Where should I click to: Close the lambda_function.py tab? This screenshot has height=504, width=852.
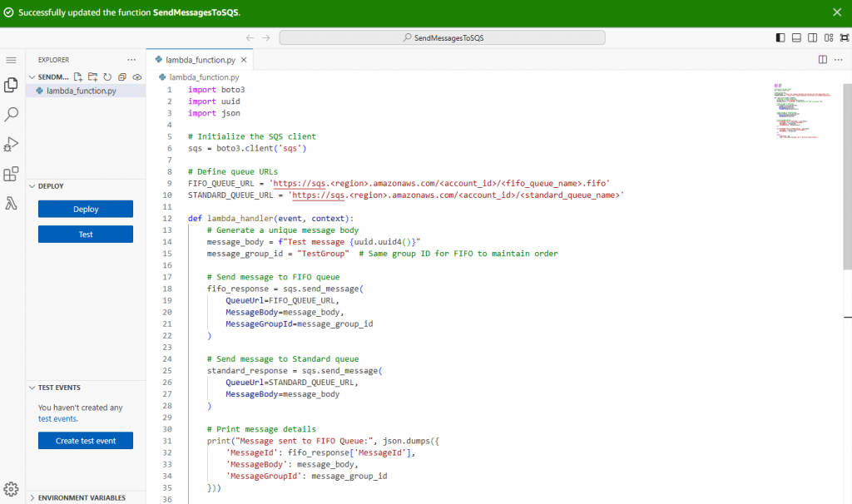point(244,60)
